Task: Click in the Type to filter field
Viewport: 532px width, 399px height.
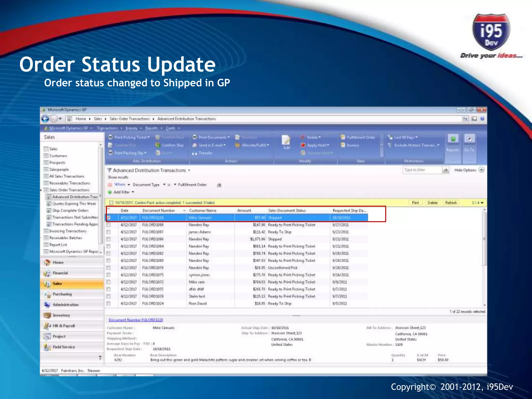Action: coord(422,170)
